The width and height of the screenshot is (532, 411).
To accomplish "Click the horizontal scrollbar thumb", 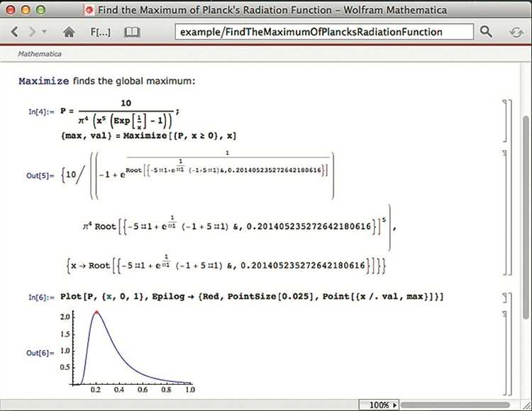I will click(455, 405).
